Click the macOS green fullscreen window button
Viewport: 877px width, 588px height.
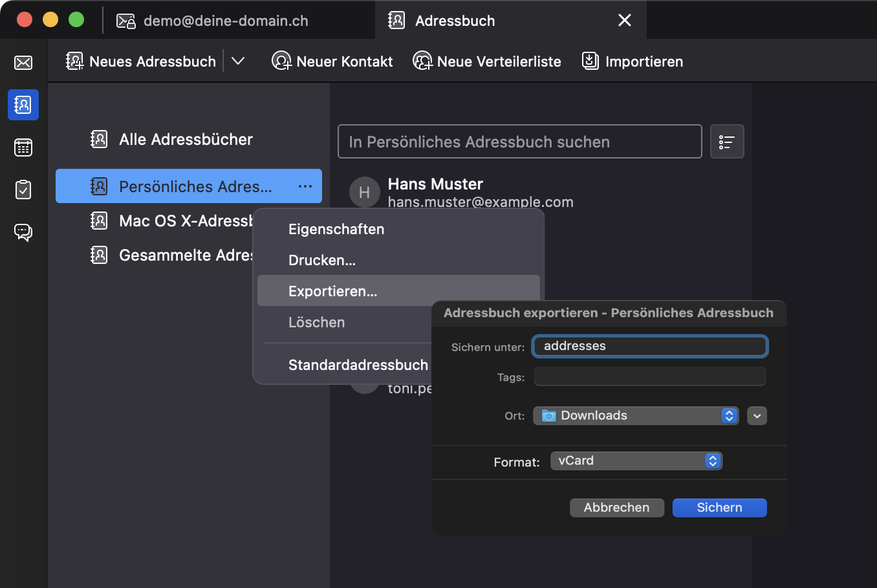[76, 19]
